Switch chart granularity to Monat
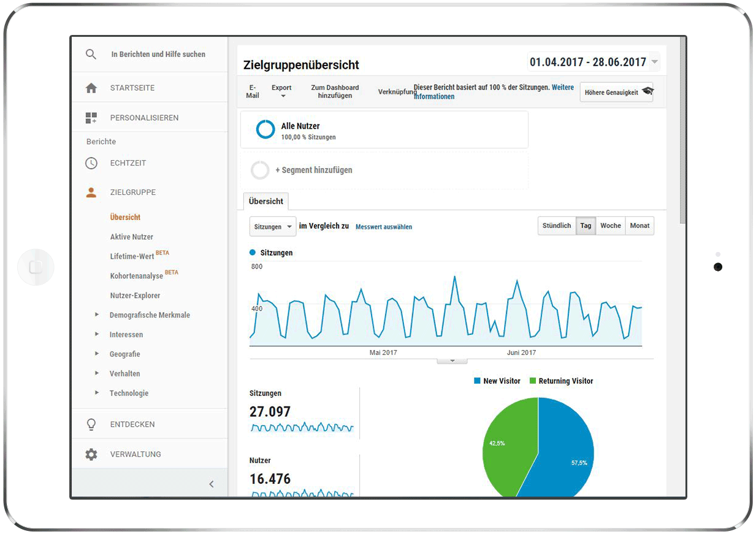Image resolution: width=756 pixels, height=534 pixels. click(640, 226)
